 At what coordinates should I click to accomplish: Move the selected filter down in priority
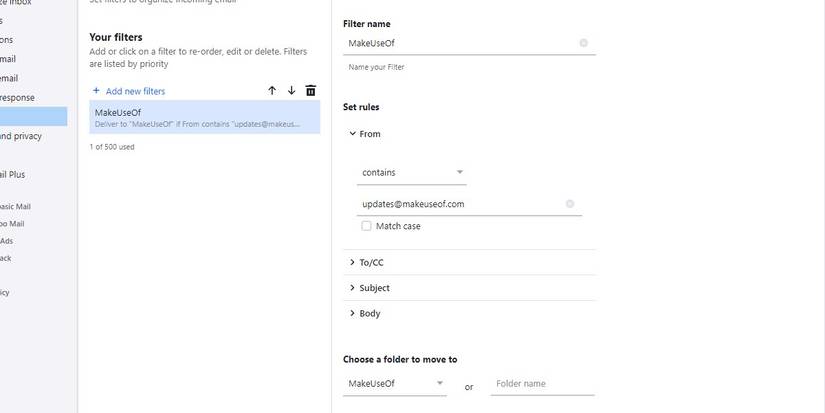[291, 90]
